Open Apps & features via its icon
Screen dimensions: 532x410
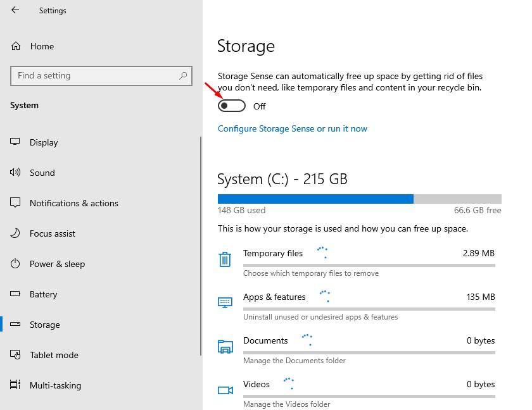[x=225, y=302]
